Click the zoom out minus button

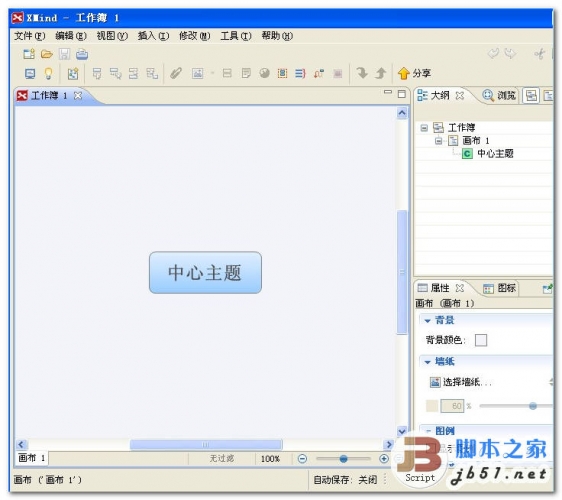point(303,459)
